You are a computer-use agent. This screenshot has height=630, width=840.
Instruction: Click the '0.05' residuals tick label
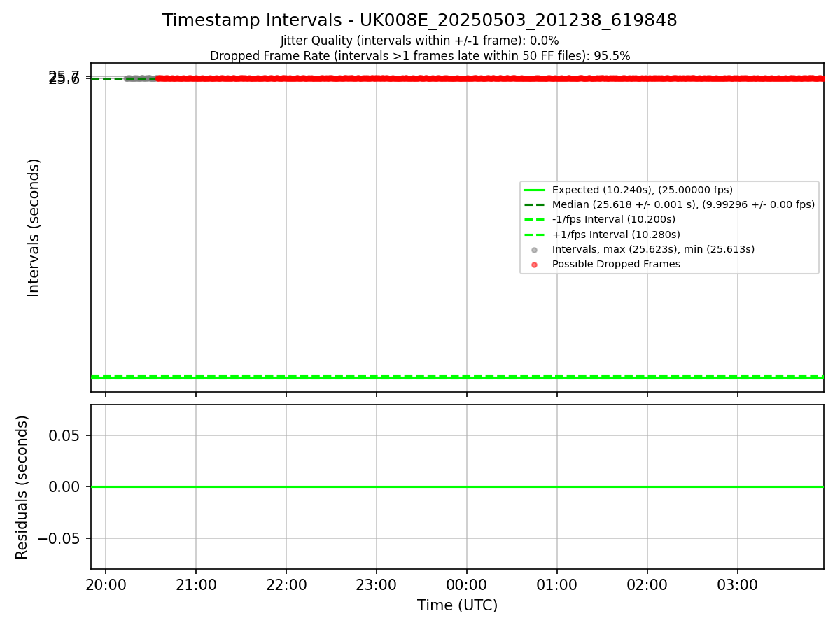point(64,435)
